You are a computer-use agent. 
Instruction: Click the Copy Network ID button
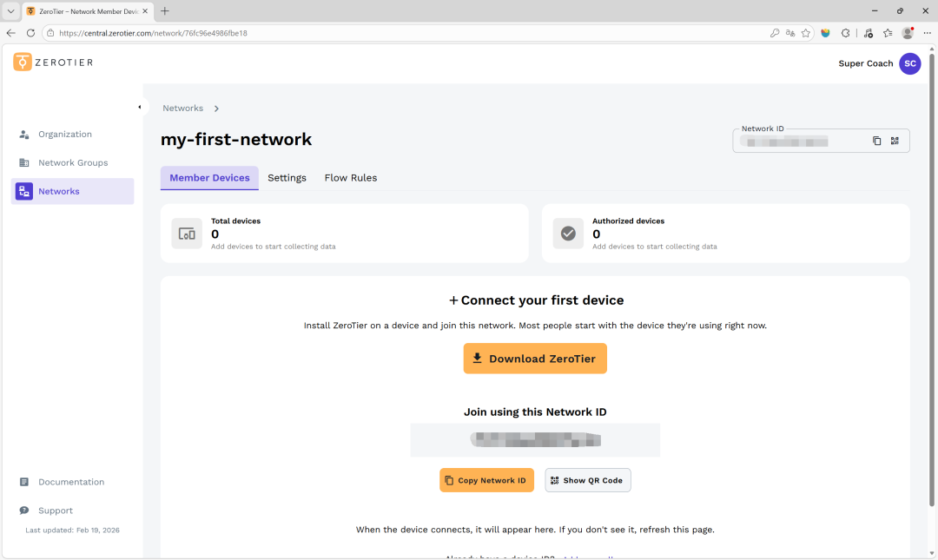coord(487,480)
